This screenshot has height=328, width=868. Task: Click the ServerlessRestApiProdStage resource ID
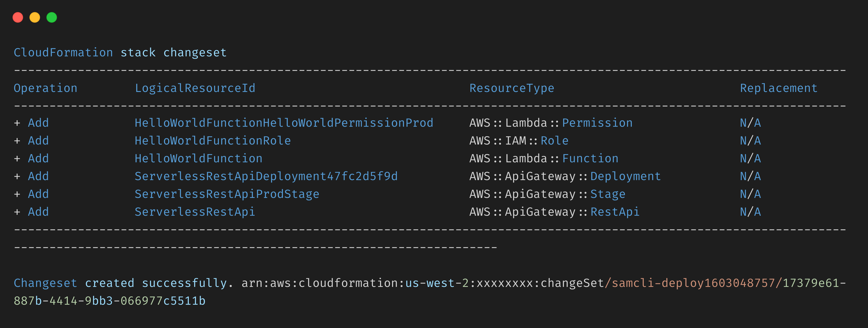227,194
